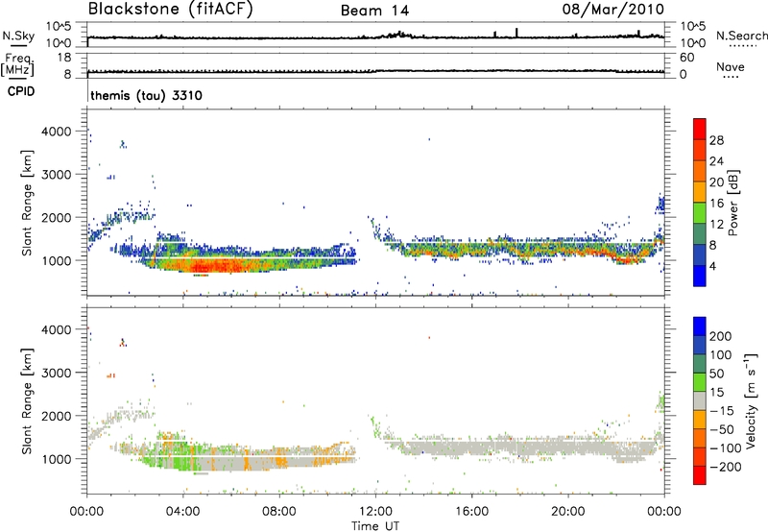Click the '60' Nave axis tick label

[686, 58]
